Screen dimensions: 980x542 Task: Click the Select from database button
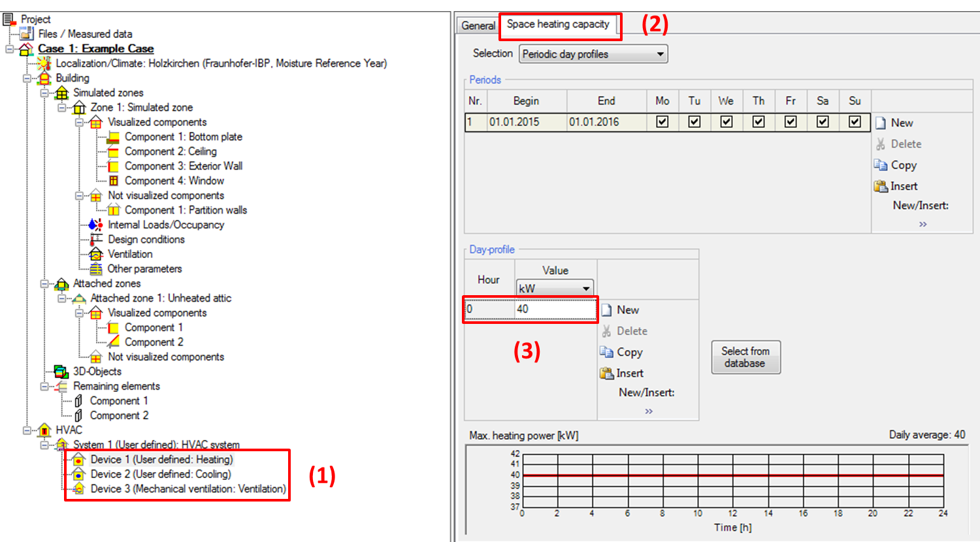click(x=745, y=357)
